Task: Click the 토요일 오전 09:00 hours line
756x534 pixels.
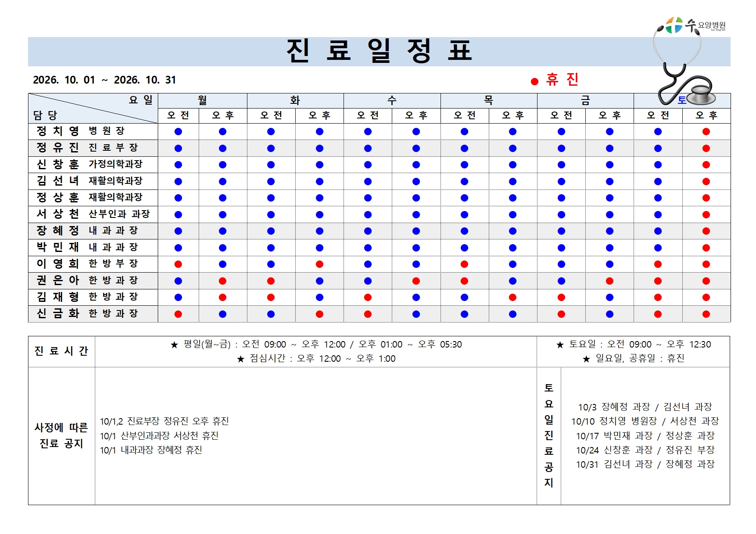Action: click(x=634, y=345)
